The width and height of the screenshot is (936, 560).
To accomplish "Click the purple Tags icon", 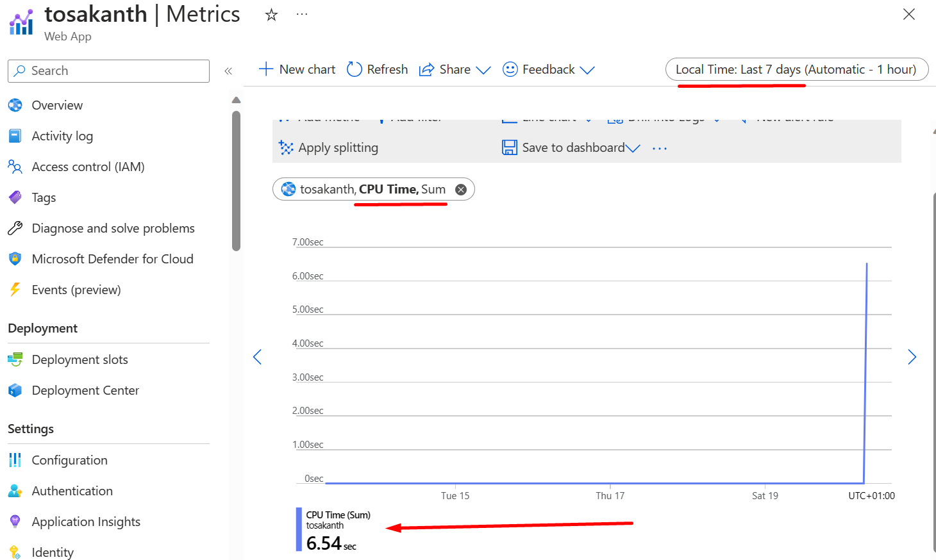I will pos(15,197).
